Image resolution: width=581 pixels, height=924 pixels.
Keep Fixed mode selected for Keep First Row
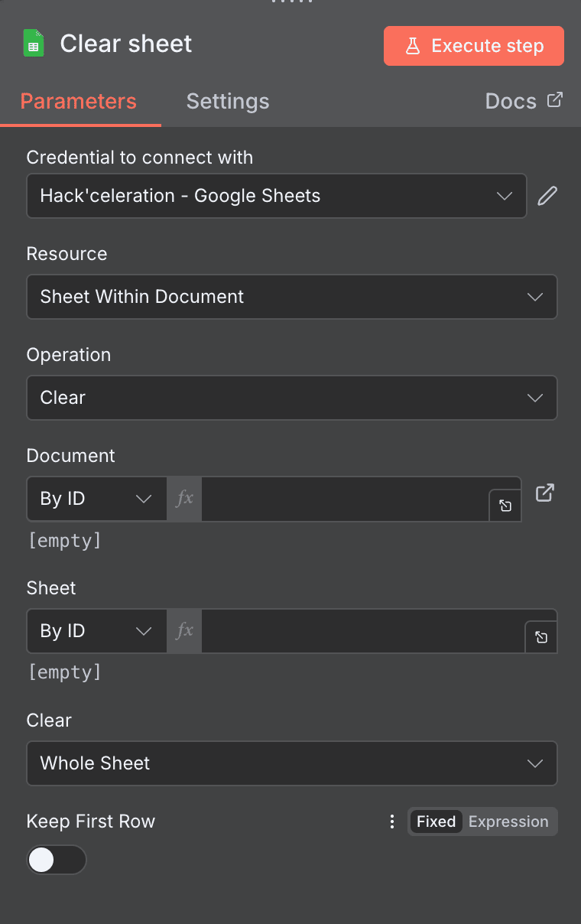click(x=436, y=822)
